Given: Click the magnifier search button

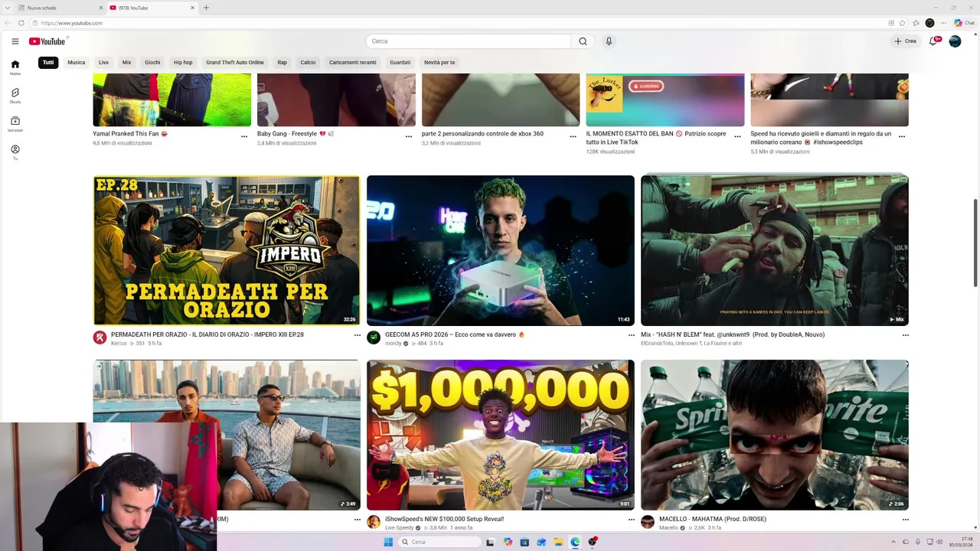Looking at the screenshot, I should point(583,41).
